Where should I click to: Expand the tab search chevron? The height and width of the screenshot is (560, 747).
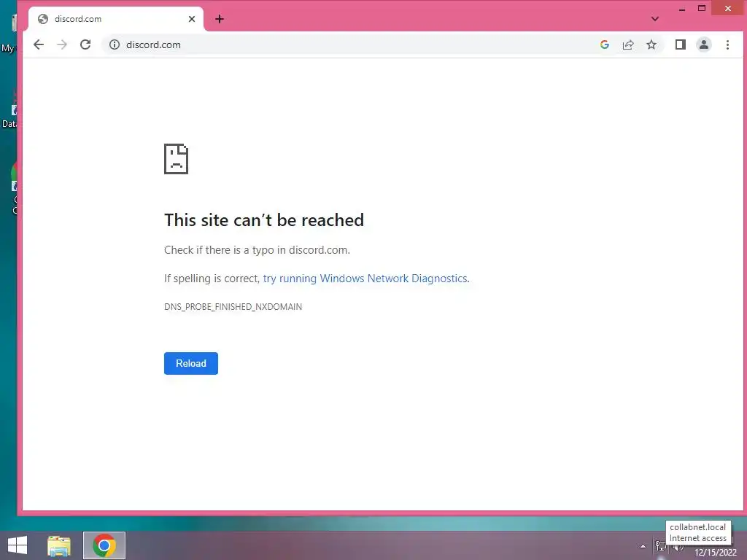pyautogui.click(x=655, y=19)
